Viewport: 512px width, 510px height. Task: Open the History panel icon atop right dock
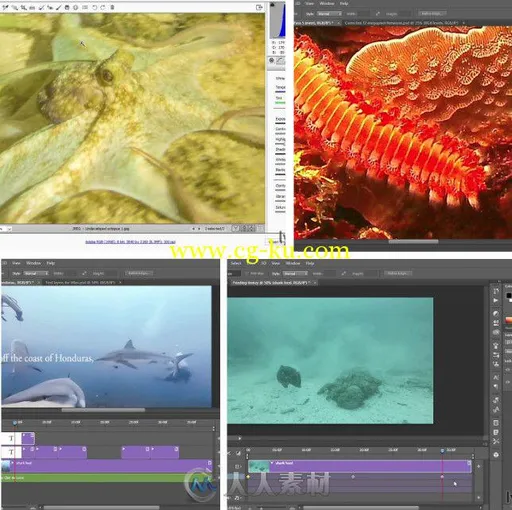(496, 291)
